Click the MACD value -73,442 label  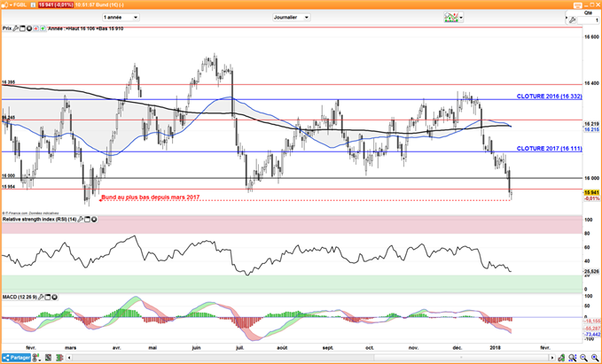click(x=592, y=335)
